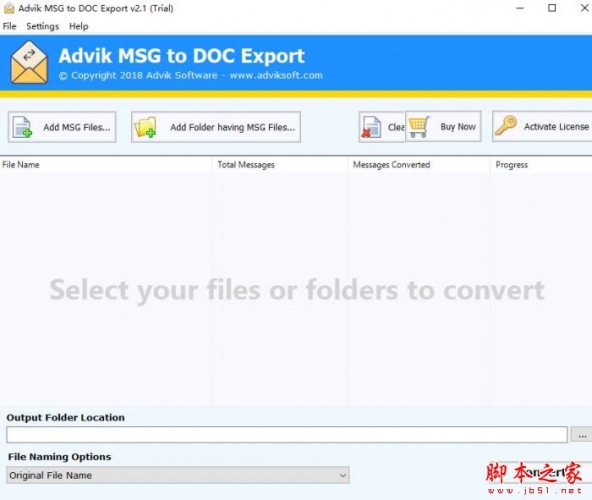Viewport: 592px width, 500px height.
Task: Click the document-plus icon on Add MSG Files
Action: pyautogui.click(x=22, y=127)
